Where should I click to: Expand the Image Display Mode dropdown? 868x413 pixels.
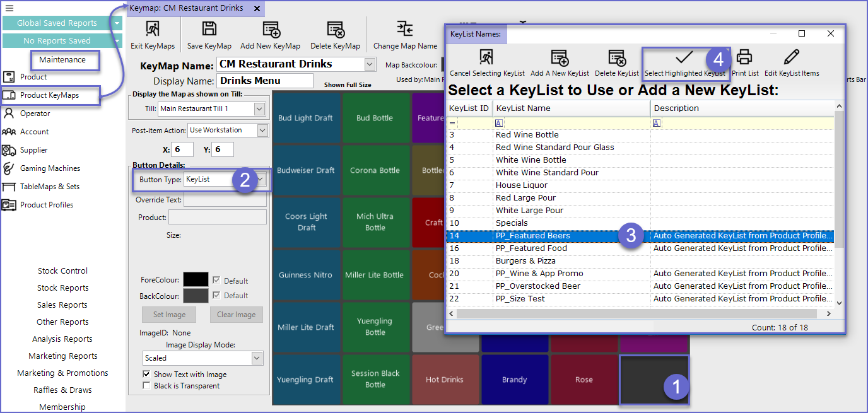click(x=256, y=358)
